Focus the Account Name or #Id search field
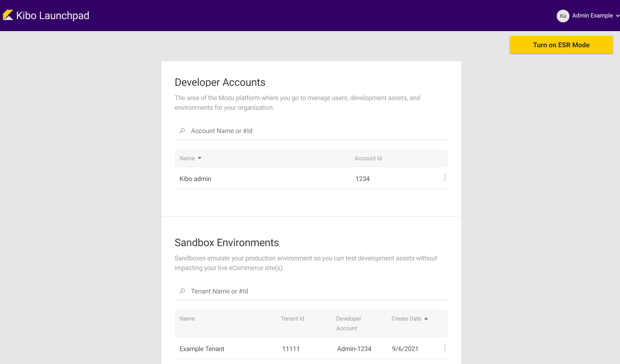This screenshot has height=364, width=620. (x=311, y=131)
